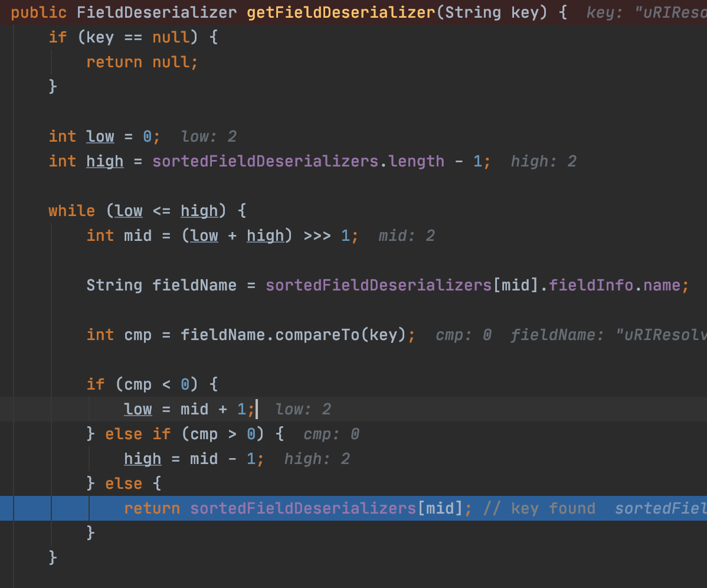Click the 'high: 2' hint on int high declaration

[544, 162]
